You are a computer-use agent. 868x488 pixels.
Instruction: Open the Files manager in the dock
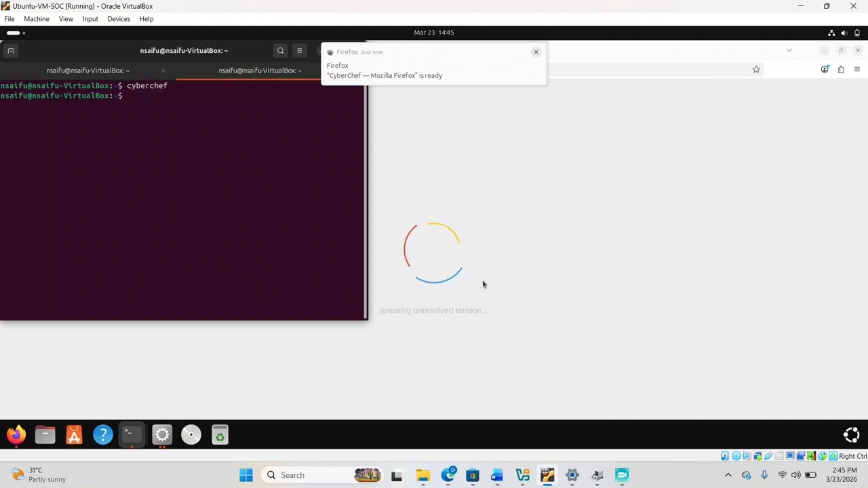[x=45, y=434]
